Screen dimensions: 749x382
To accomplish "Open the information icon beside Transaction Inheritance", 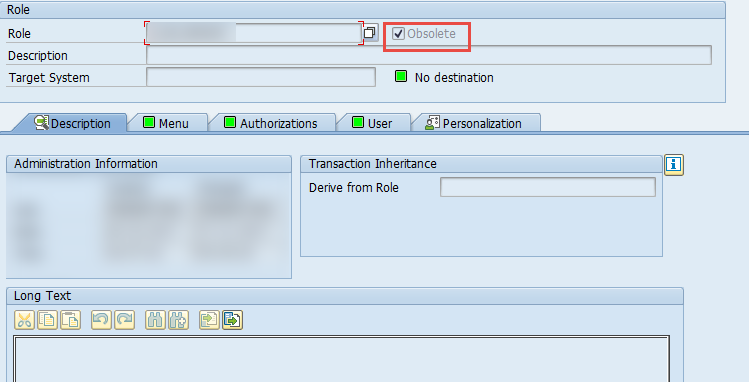I will (674, 165).
